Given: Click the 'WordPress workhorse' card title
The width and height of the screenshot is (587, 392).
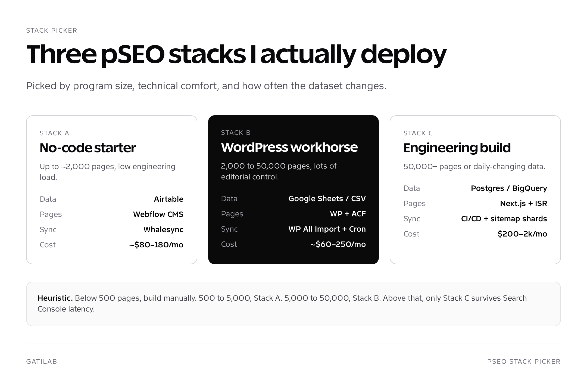Looking at the screenshot, I should [x=289, y=147].
